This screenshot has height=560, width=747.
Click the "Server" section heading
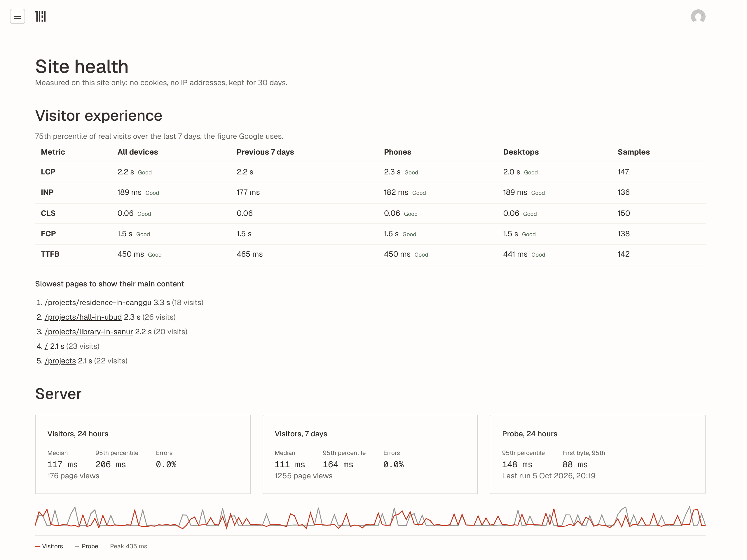(58, 394)
